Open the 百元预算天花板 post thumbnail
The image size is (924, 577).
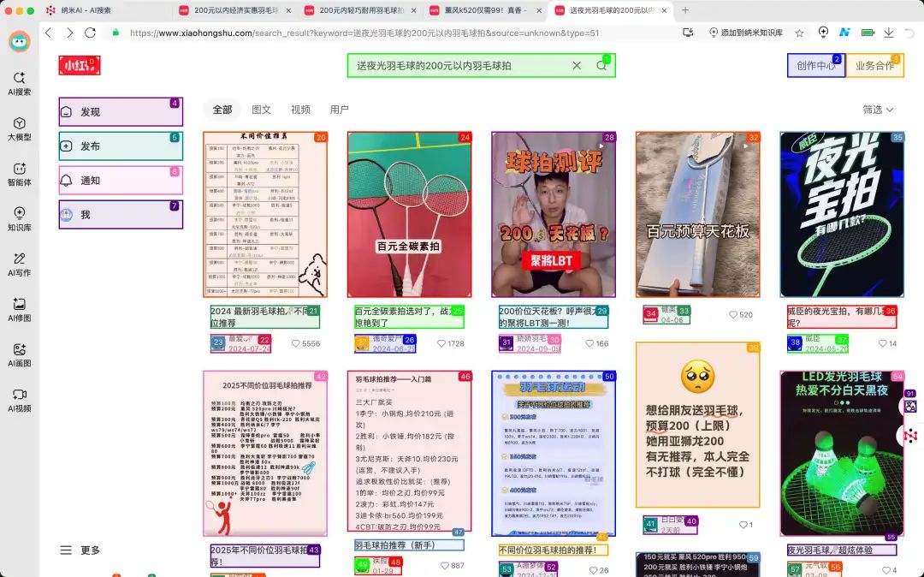(698, 215)
